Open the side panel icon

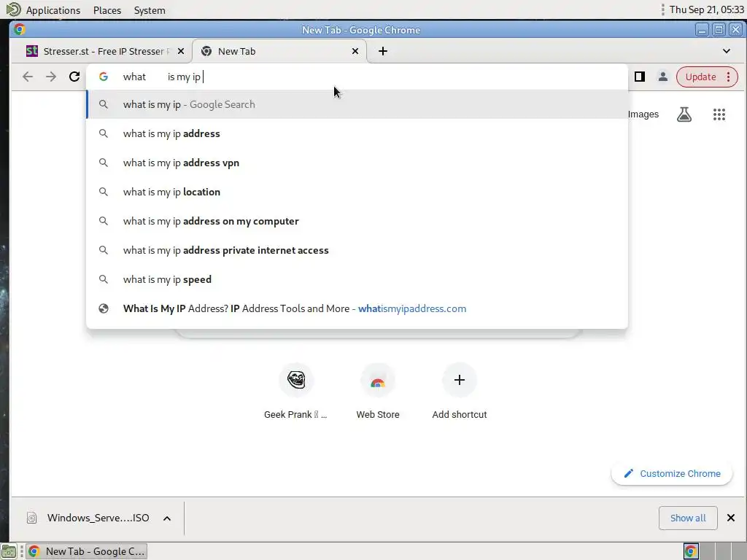(x=639, y=77)
